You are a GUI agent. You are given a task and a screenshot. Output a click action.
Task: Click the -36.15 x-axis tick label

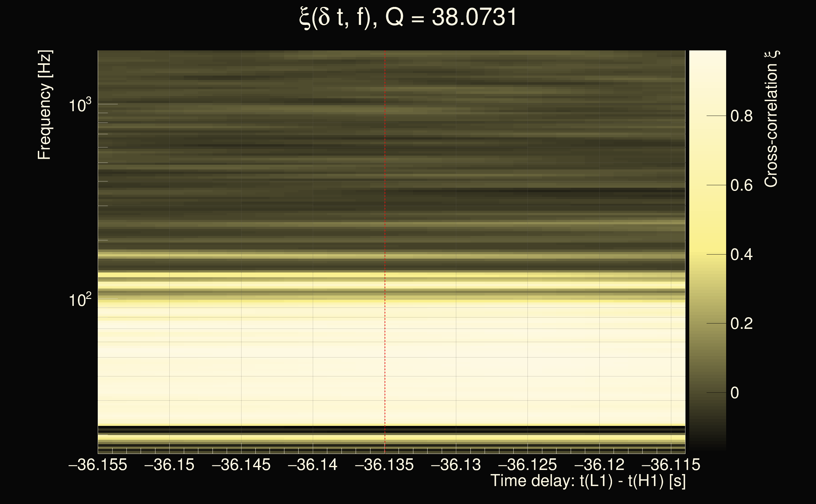[169, 465]
